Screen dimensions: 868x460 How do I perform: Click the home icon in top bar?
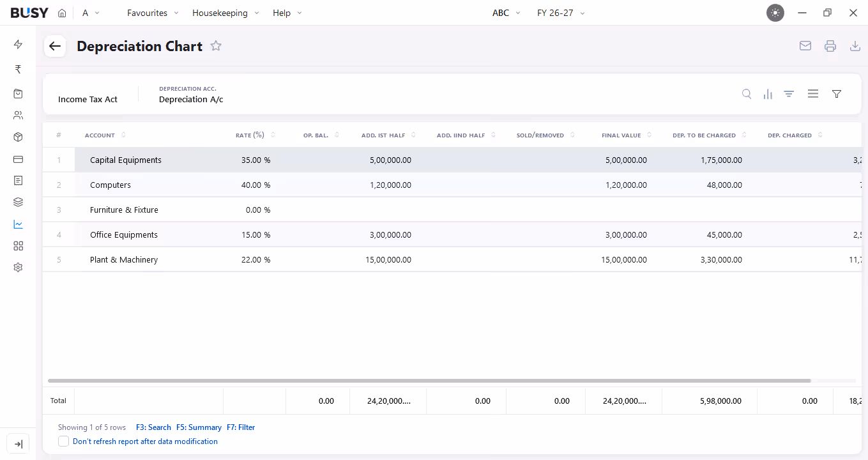pyautogui.click(x=62, y=13)
